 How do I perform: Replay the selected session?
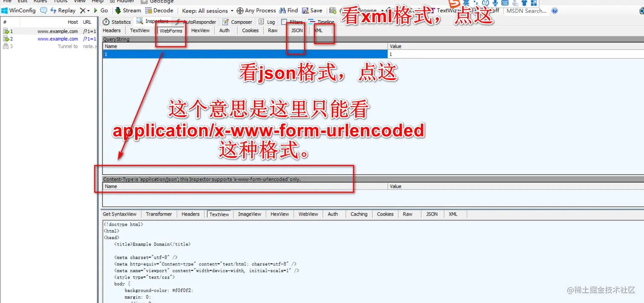tap(63, 11)
